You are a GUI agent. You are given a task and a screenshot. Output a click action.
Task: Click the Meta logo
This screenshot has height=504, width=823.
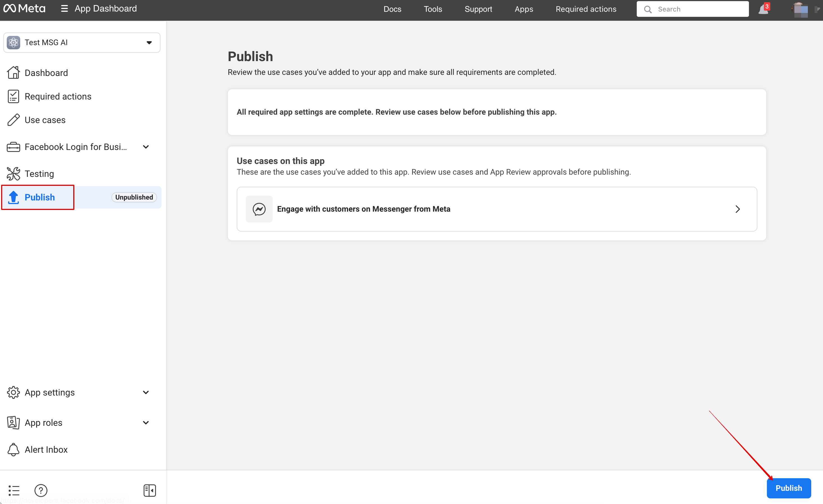pos(24,9)
